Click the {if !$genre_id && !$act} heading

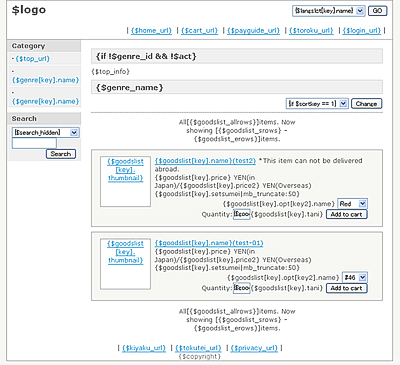146,56
